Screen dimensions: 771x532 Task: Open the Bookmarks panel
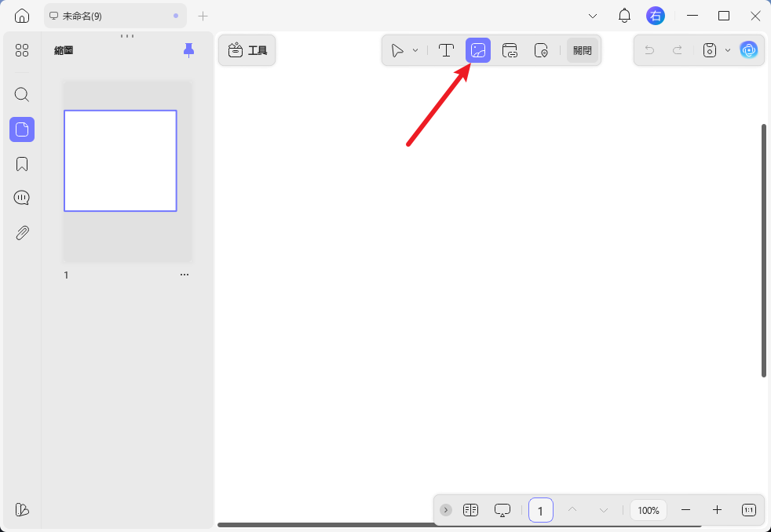[22, 164]
